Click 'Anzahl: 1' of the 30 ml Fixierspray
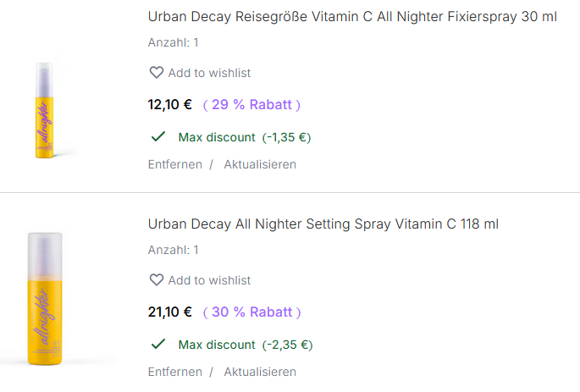Image resolution: width=580 pixels, height=392 pixels. click(174, 42)
